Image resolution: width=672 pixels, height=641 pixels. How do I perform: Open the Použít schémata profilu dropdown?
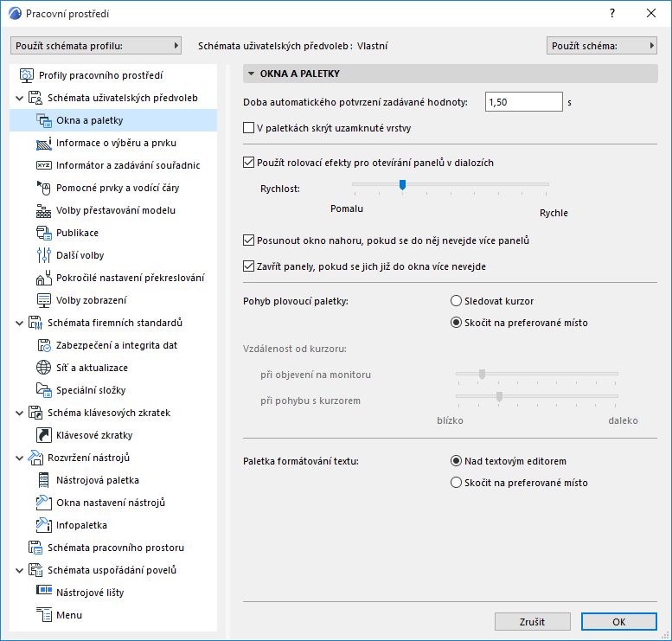(96, 46)
